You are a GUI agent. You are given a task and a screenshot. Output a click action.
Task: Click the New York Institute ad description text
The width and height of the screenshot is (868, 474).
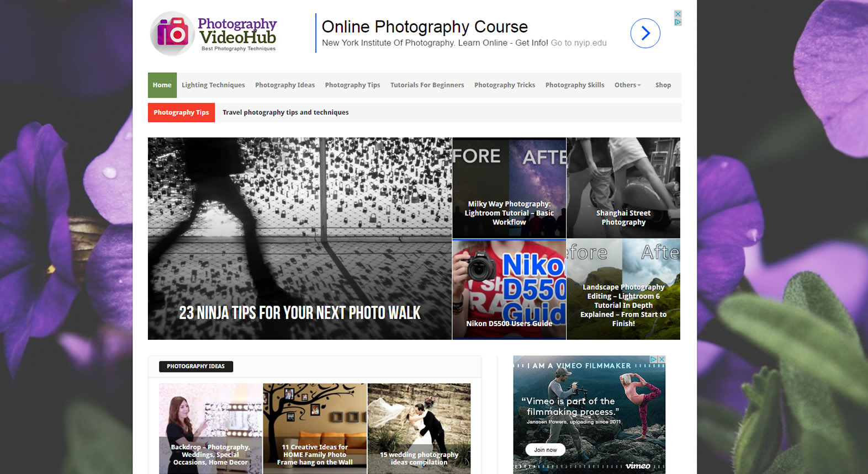point(435,43)
